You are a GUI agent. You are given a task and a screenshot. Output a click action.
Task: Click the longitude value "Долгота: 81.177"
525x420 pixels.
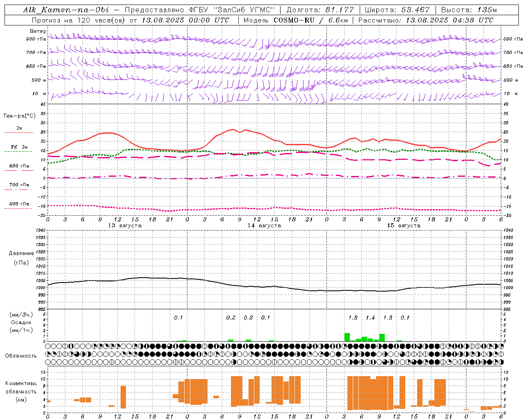tap(320, 10)
